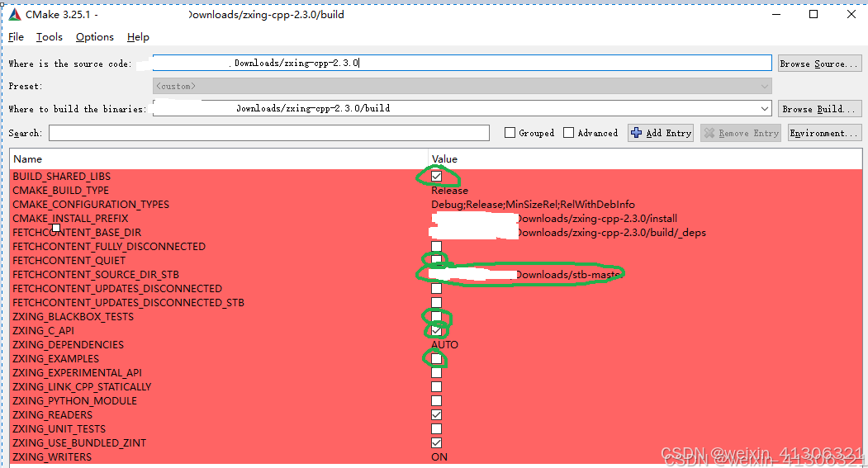The image size is (868, 468).
Task: Open the Tools menu
Action: coord(50,37)
